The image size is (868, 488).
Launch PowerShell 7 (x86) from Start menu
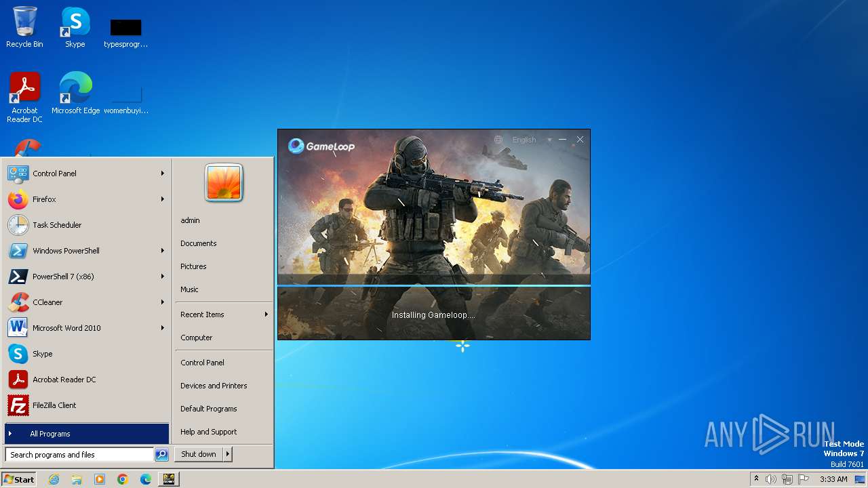pyautogui.click(x=87, y=277)
